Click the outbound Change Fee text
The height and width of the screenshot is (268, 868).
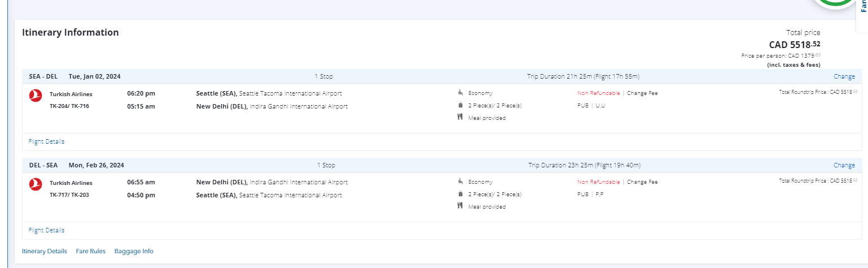pos(642,93)
